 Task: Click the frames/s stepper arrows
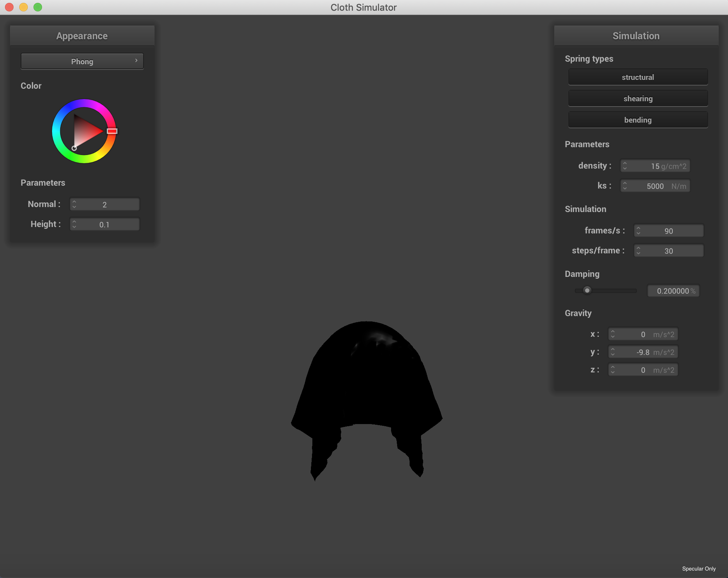coord(638,231)
